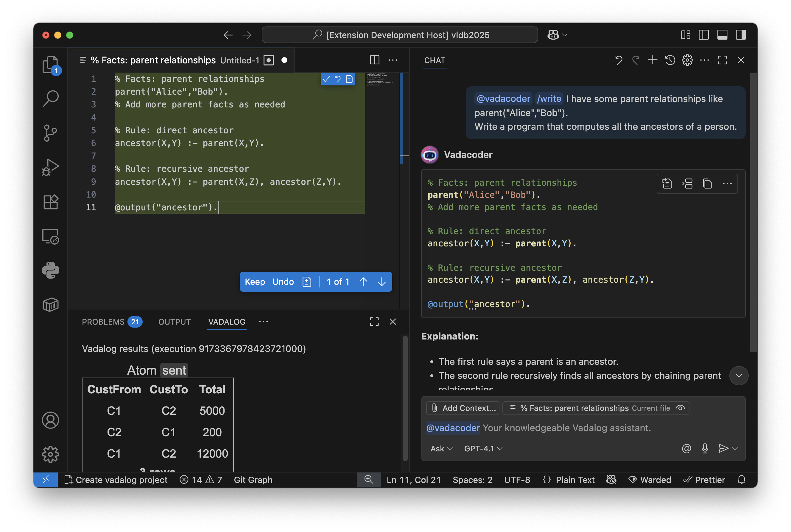Select the VADALOG panel tab

point(227,321)
